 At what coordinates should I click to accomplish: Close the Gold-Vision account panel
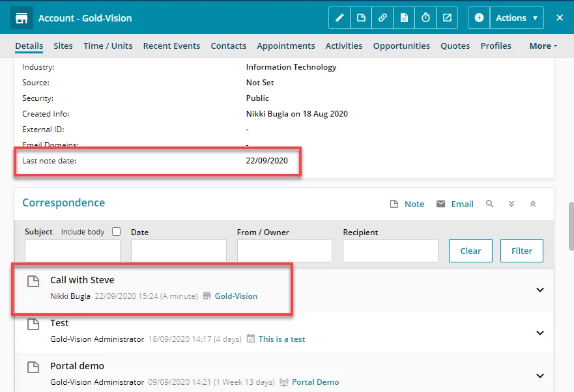560,18
